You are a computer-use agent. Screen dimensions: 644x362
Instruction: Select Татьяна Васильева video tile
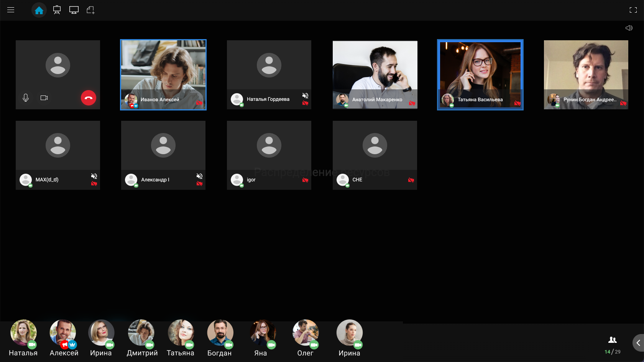point(480,69)
